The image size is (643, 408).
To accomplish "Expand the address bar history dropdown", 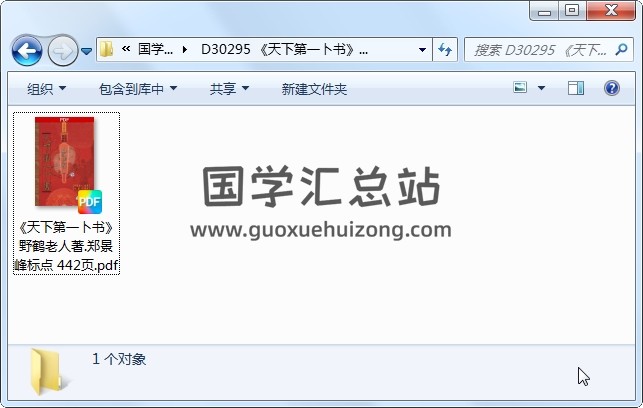I will (422, 50).
